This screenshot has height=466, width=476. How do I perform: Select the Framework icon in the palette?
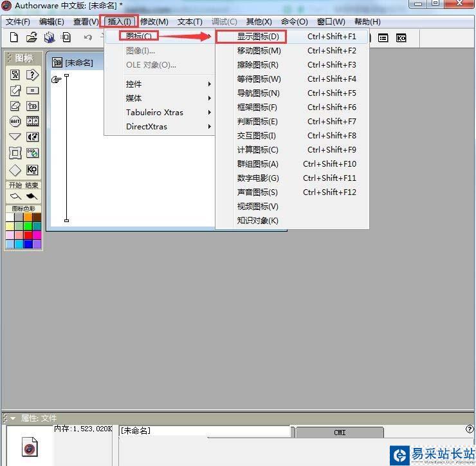(x=15, y=153)
